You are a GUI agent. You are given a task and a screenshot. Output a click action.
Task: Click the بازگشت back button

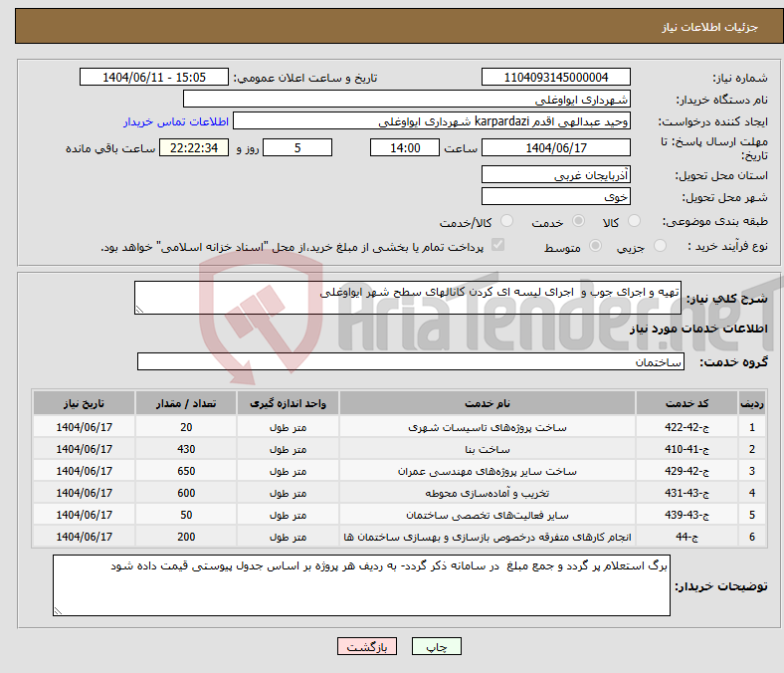[367, 646]
